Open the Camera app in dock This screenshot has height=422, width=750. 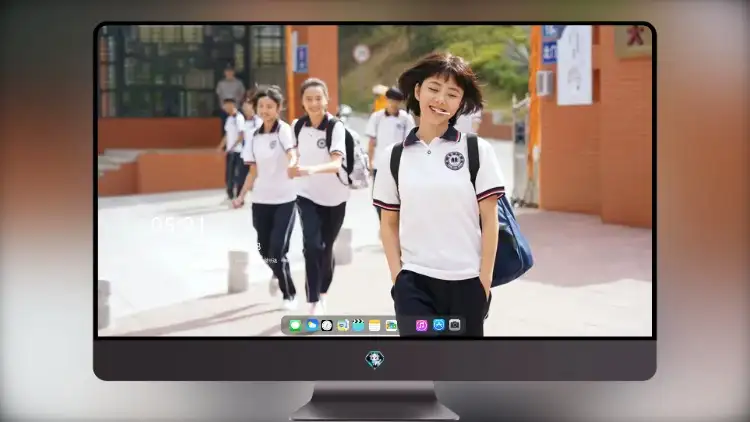(455, 325)
